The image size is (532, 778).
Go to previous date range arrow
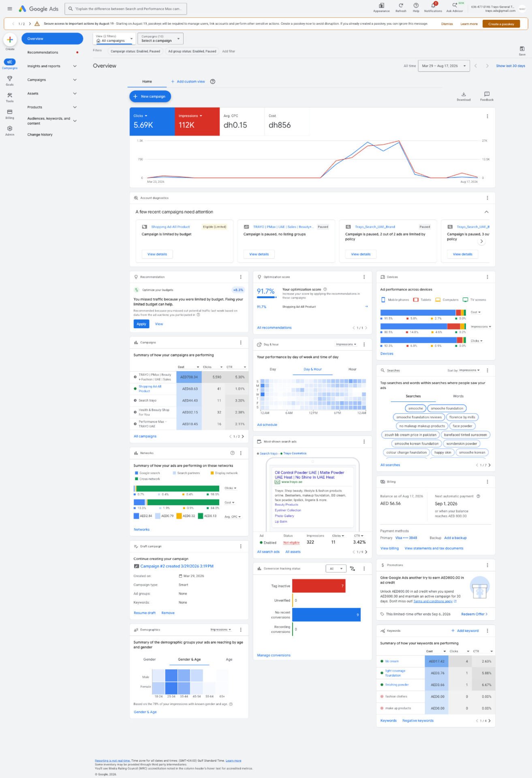point(476,66)
